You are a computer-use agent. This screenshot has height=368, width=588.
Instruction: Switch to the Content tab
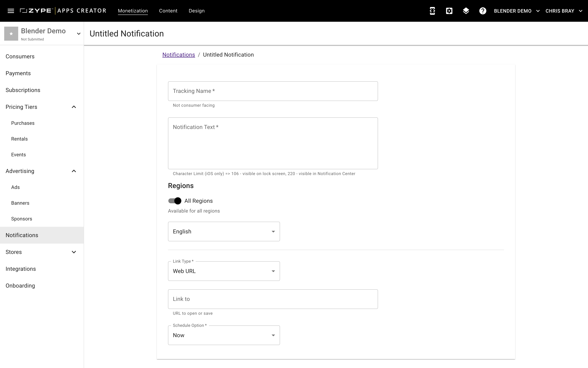168,11
